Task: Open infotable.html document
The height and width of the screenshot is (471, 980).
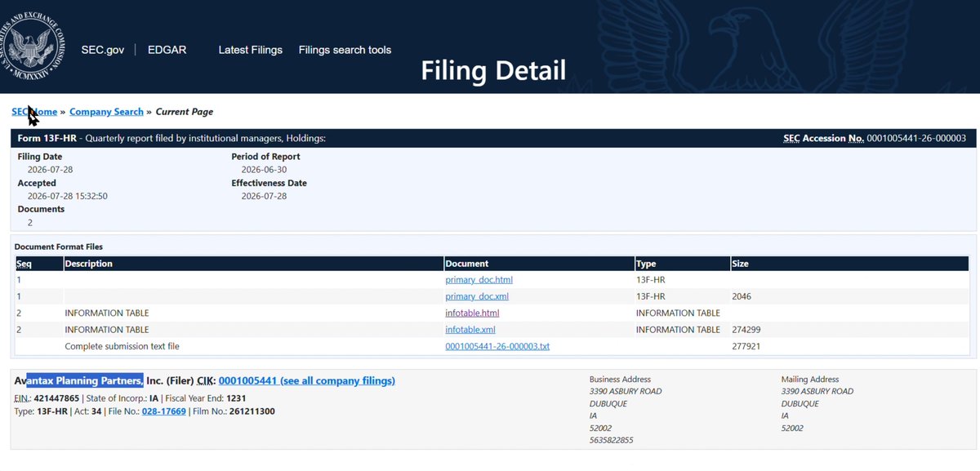Action: point(472,313)
